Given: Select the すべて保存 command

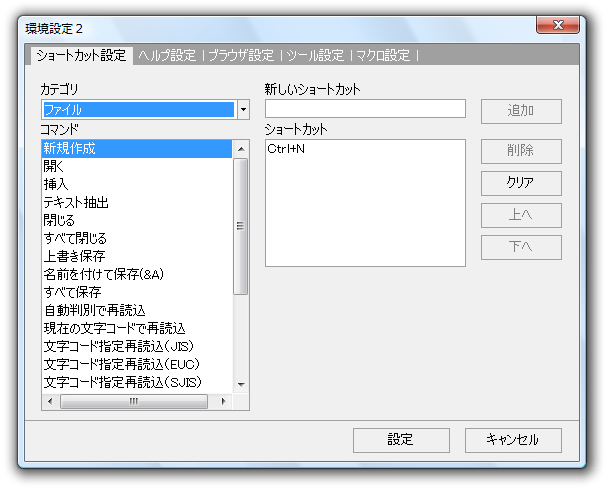Looking at the screenshot, I should [x=137, y=292].
